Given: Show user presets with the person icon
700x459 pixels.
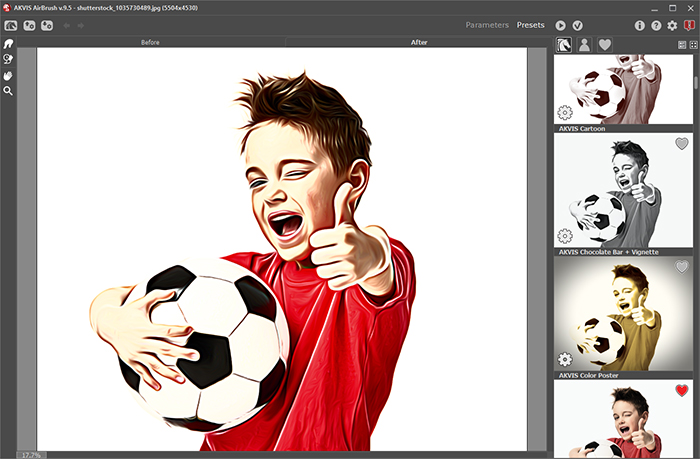Looking at the screenshot, I should click(584, 45).
